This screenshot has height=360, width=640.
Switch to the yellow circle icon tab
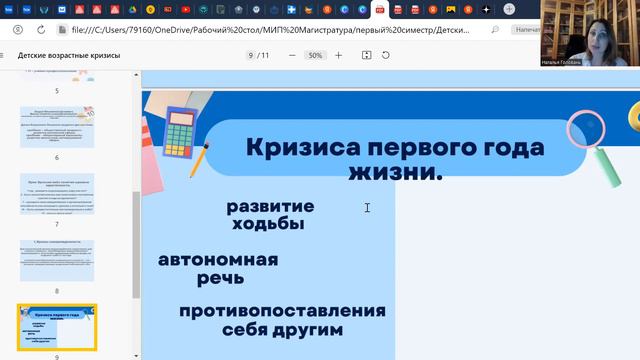coord(150,9)
